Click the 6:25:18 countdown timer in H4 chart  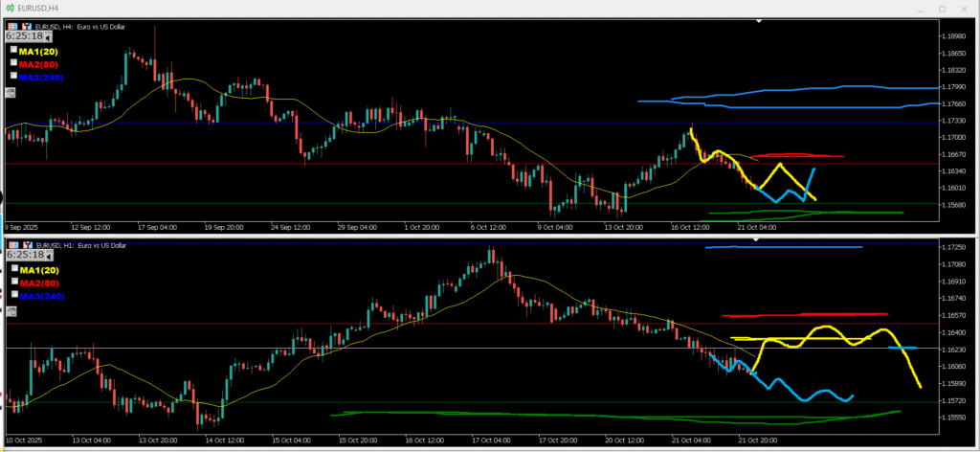click(25, 37)
